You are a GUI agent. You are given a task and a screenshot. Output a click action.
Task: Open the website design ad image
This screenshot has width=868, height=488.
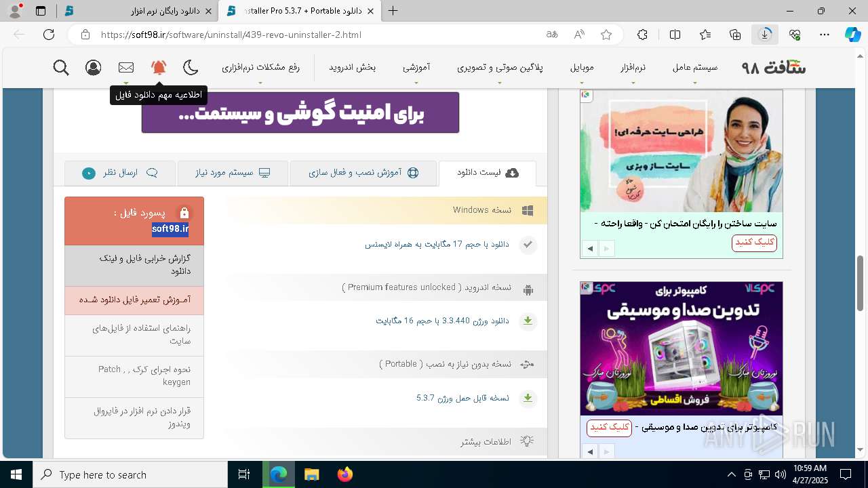[682, 151]
